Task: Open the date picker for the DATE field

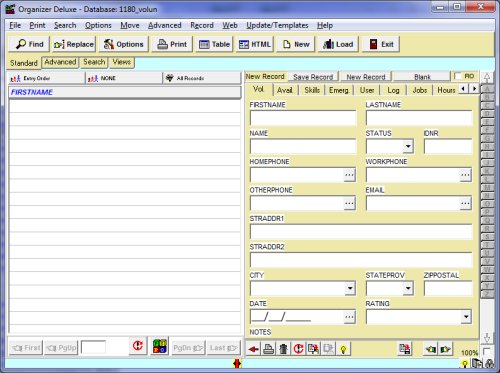Action: click(x=349, y=317)
